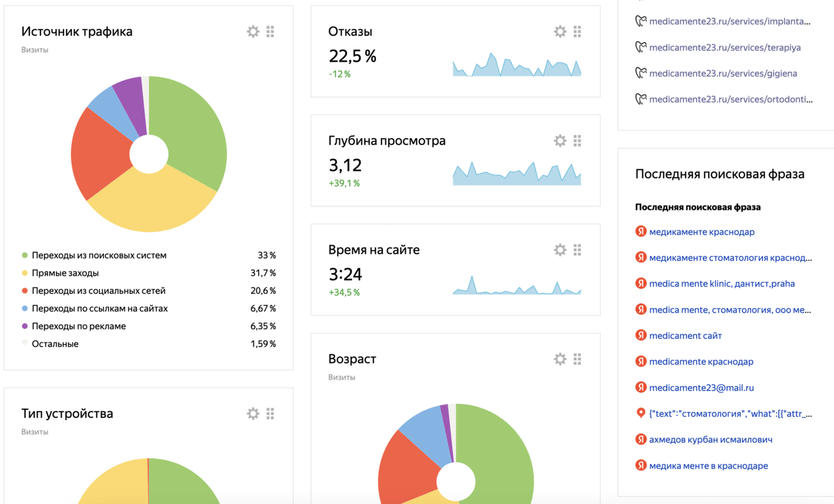This screenshot has height=504, width=834.
Task: Open medicamente23.ru/services/terapiya link
Action: pos(724,47)
